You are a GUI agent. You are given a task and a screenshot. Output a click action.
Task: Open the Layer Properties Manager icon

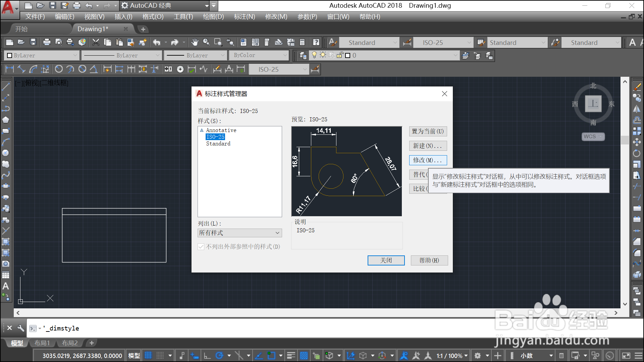303,56
